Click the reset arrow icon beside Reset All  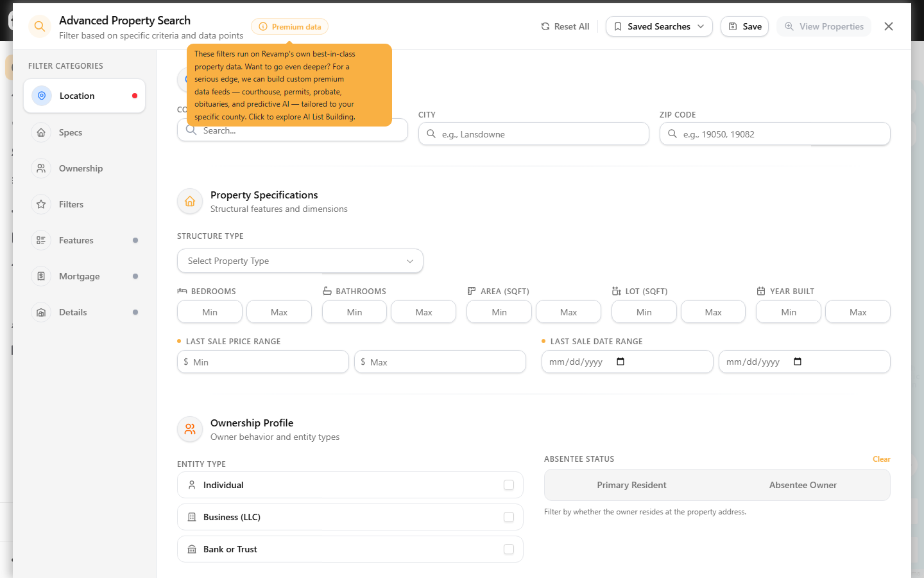(545, 26)
